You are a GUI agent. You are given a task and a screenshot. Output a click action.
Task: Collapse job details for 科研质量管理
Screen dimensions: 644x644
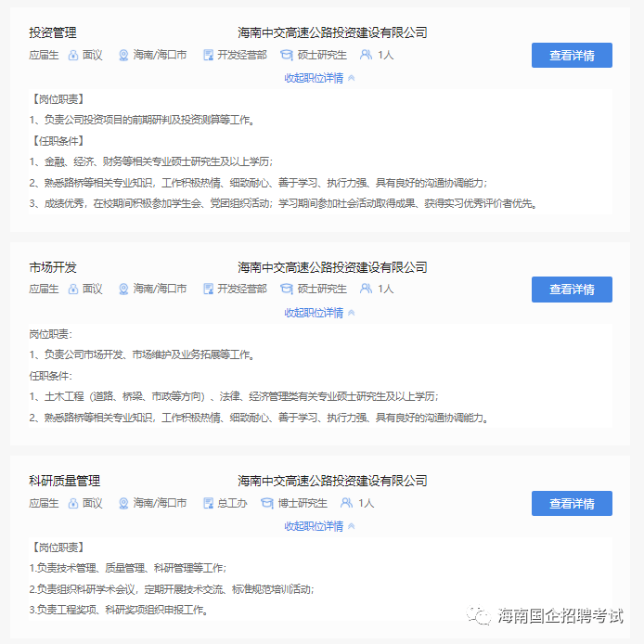(319, 526)
